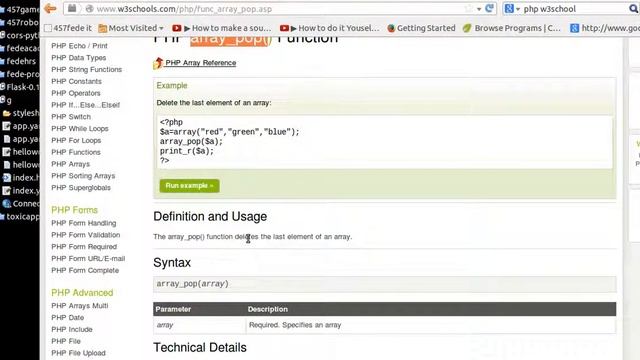Screen dimensions: 640x360
Task: Click the 'Required. Specifies an array' table cell
Action: pyautogui.click(x=431, y=325)
